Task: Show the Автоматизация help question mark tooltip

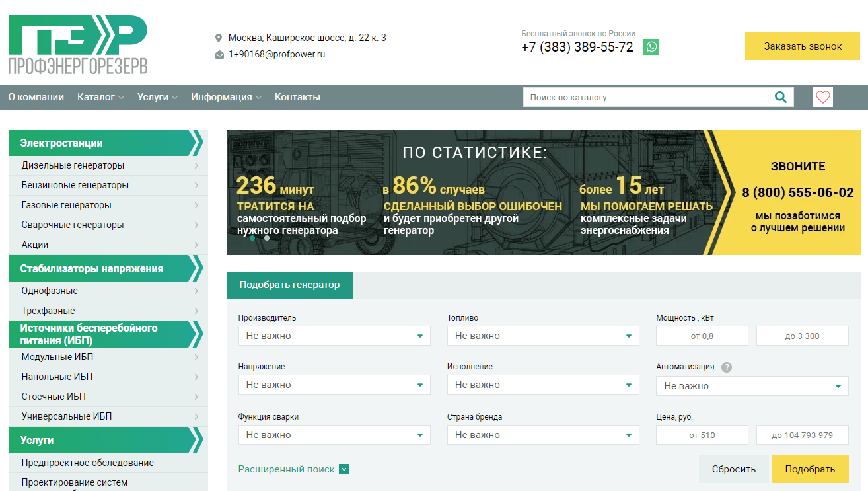Action: pos(727,367)
